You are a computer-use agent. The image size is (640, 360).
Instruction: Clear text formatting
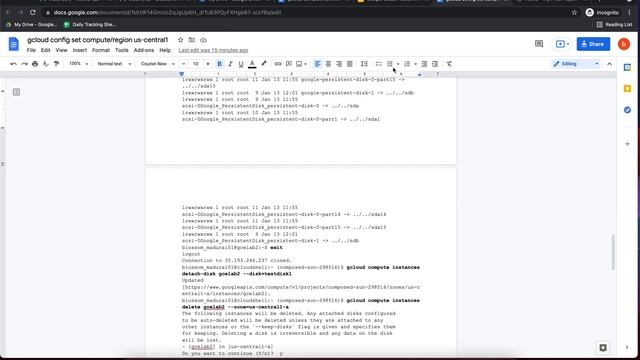click(x=449, y=64)
